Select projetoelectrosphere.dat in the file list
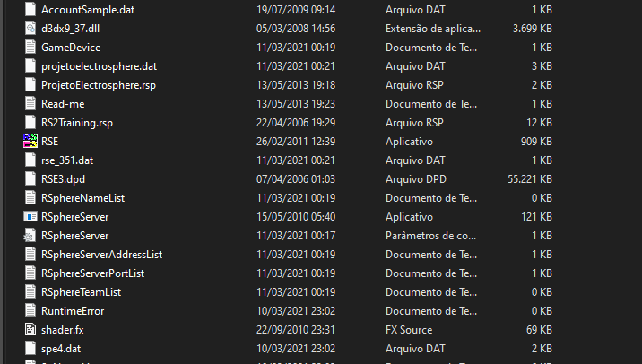Viewport: 642px width, 364px height. [x=100, y=66]
